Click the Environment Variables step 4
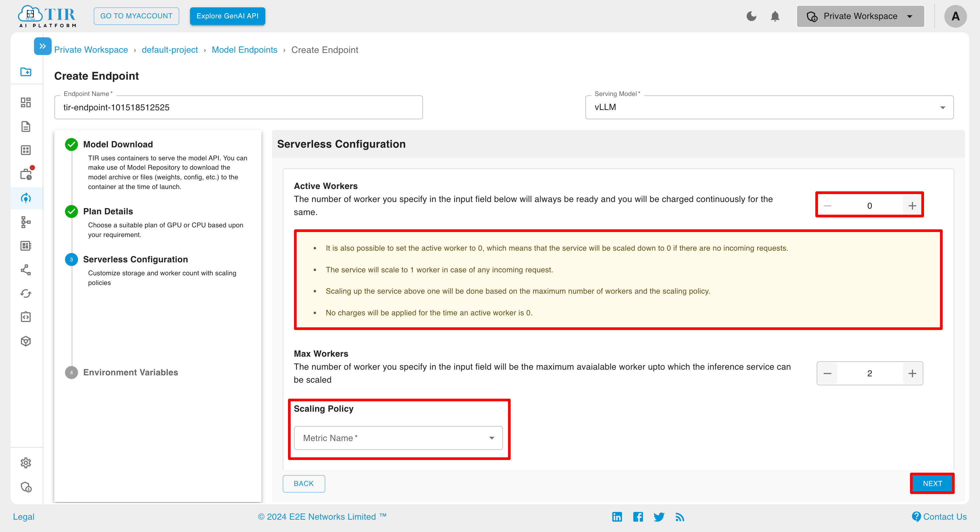 [x=130, y=372]
